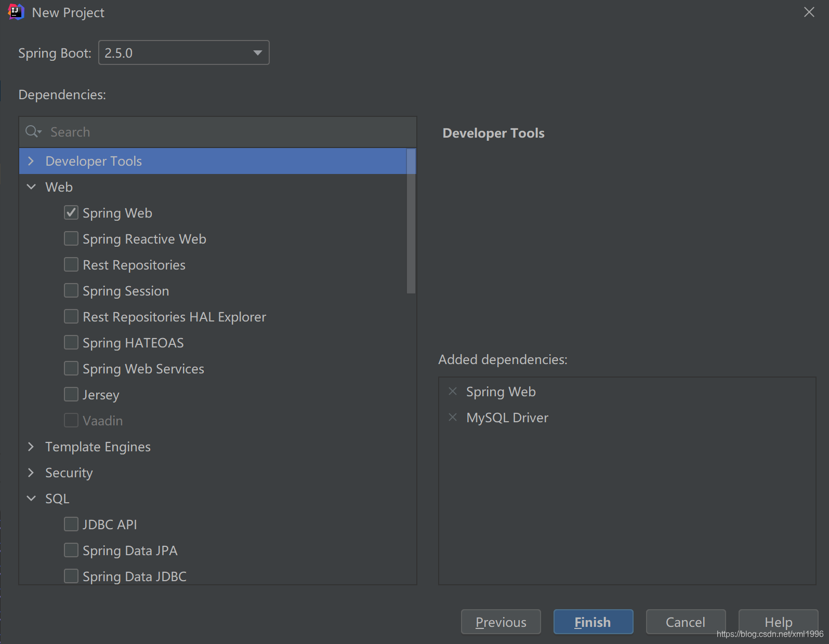
Task: Enable Spring Reactive Web dependency
Action: click(x=71, y=238)
